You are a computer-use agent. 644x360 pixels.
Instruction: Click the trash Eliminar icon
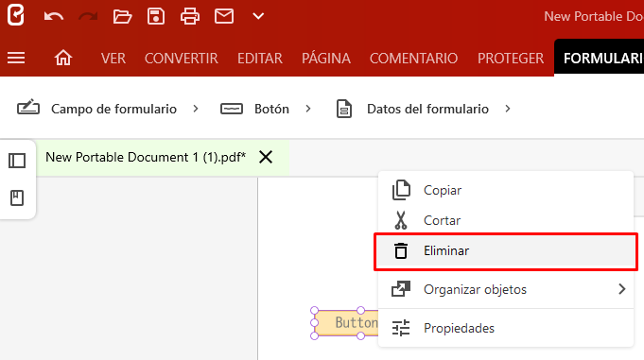(x=401, y=250)
